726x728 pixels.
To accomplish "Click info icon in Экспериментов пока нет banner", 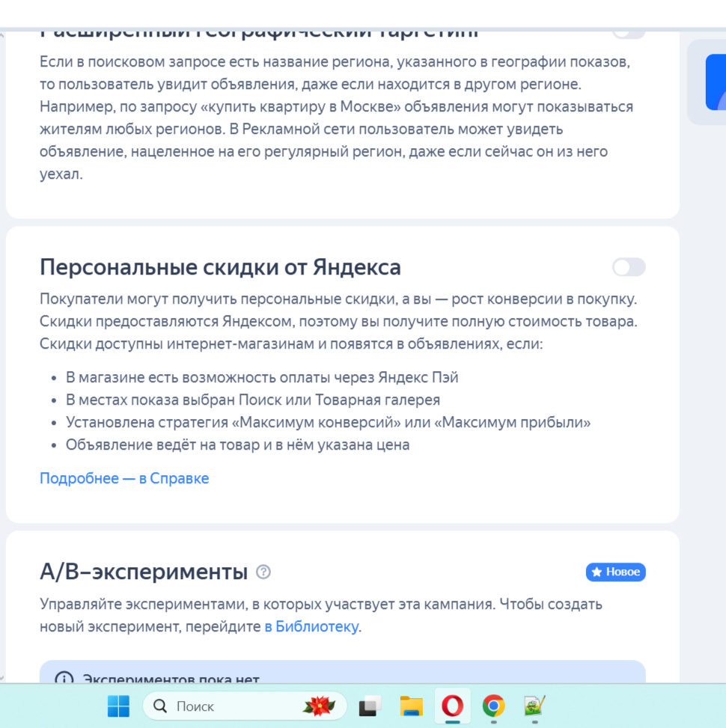I will [x=64, y=678].
